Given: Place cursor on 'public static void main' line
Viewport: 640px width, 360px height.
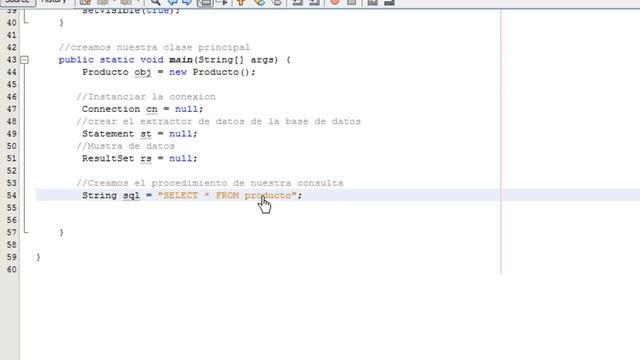Looking at the screenshot, I should pos(174,60).
